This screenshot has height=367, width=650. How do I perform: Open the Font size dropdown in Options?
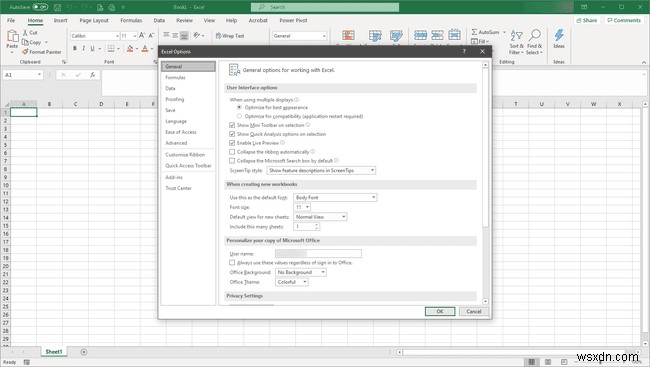302,207
